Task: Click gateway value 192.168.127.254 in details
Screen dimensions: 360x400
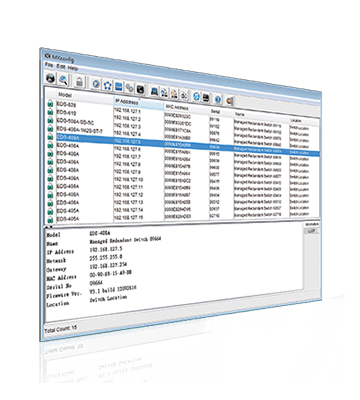Action: click(108, 266)
